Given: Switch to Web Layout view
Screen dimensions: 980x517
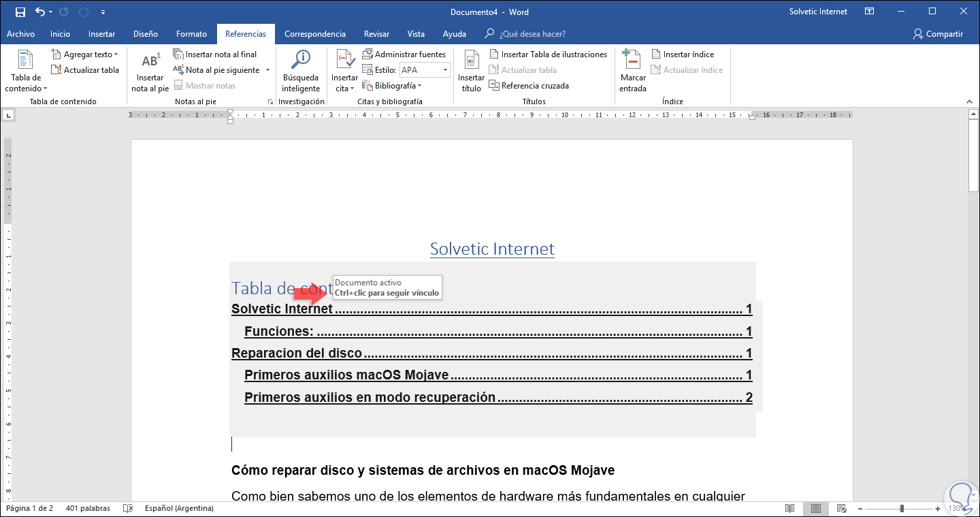Looking at the screenshot, I should coord(841,508).
